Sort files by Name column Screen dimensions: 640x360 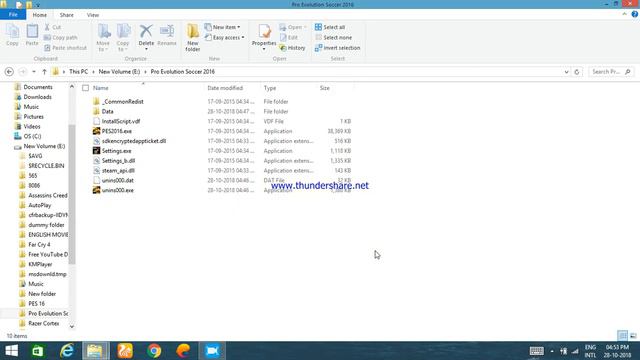[x=100, y=88]
